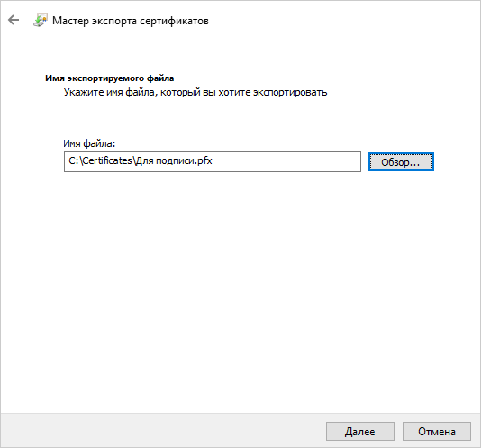Open file browser with Обзор button
The width and height of the screenshot is (481, 448).
coord(401,162)
